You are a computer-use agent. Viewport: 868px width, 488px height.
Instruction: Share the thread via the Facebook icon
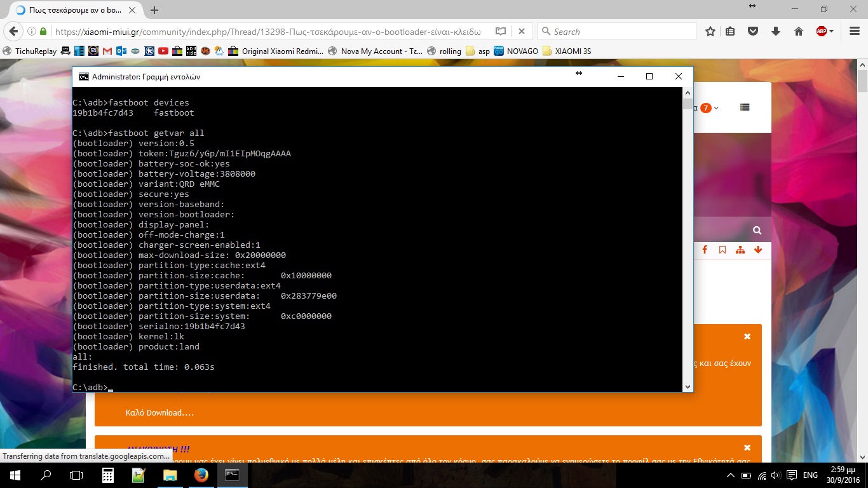coord(705,250)
